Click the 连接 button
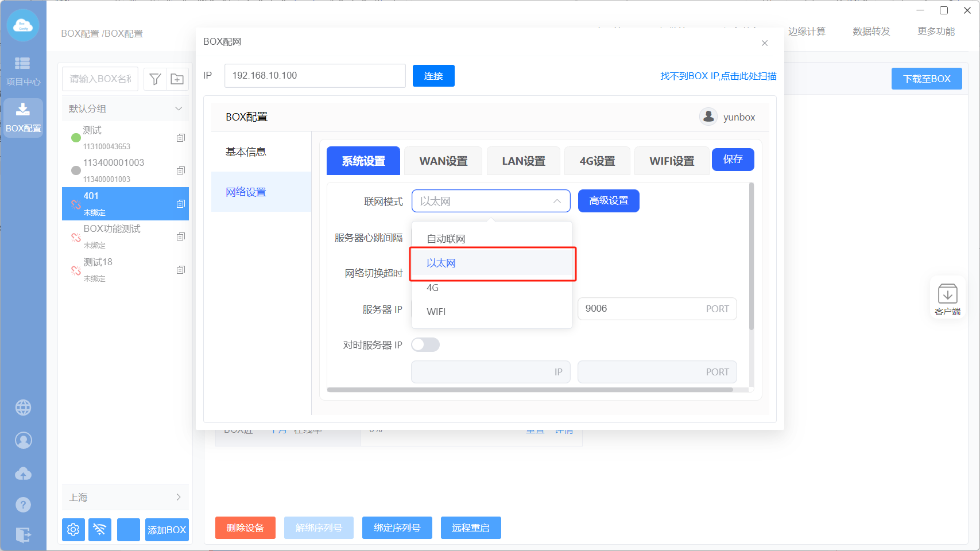 (433, 76)
